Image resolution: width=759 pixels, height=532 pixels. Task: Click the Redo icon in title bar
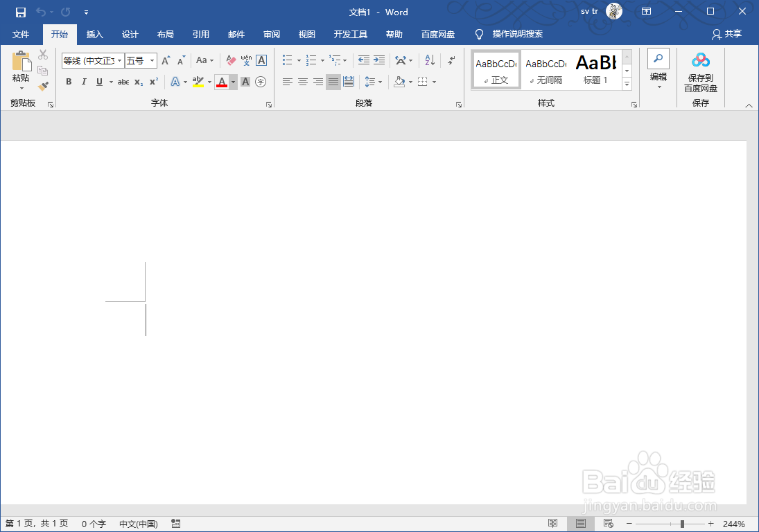tap(66, 12)
